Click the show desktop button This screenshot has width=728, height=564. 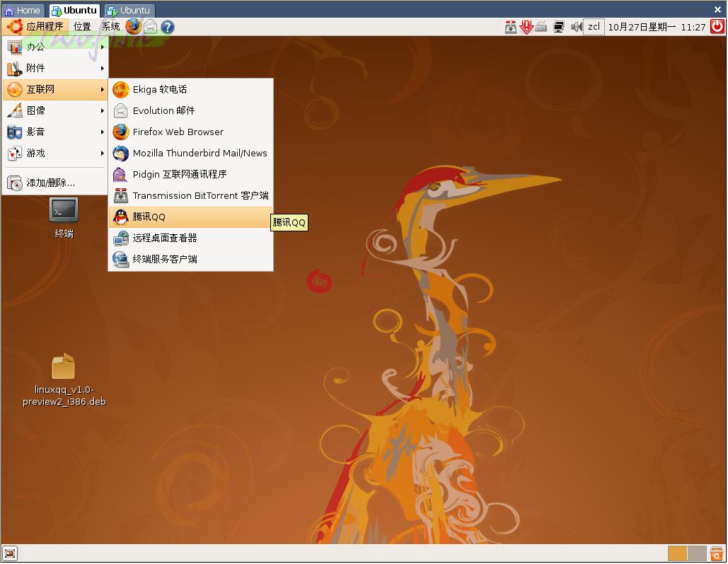tap(10, 553)
